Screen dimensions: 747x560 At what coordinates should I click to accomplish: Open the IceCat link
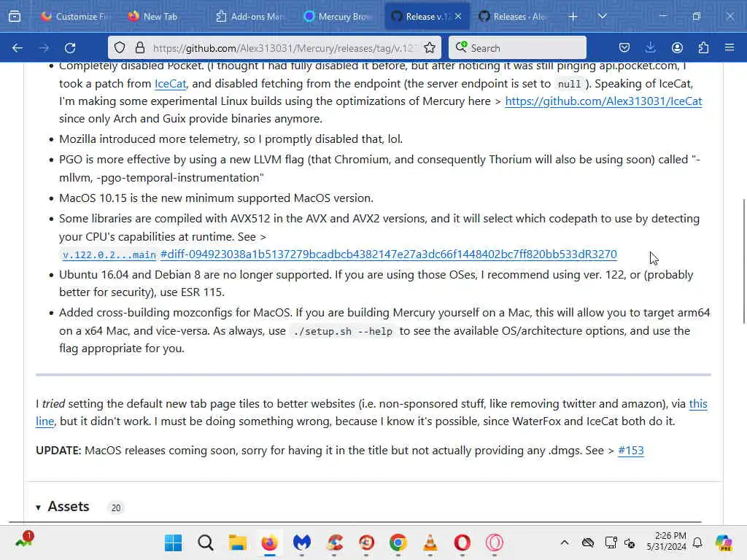[170, 84]
